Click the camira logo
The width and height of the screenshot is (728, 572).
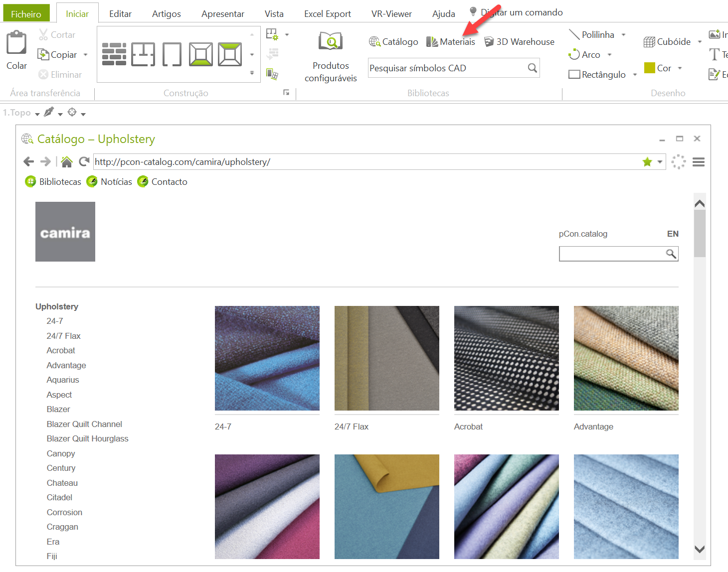point(65,232)
